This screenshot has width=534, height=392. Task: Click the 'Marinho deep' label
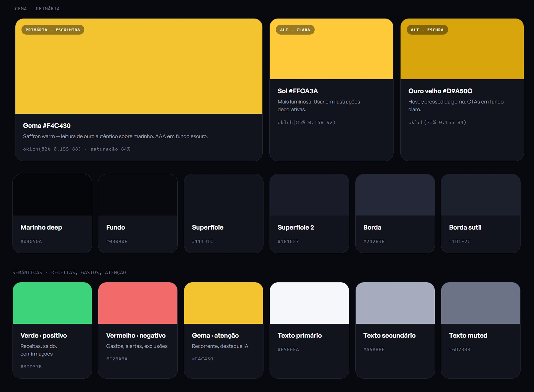click(x=41, y=228)
